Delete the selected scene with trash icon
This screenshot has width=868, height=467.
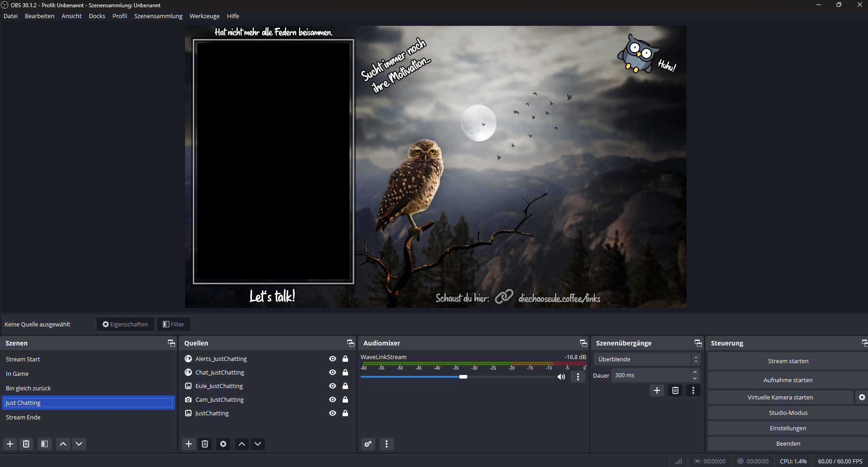[26, 444]
